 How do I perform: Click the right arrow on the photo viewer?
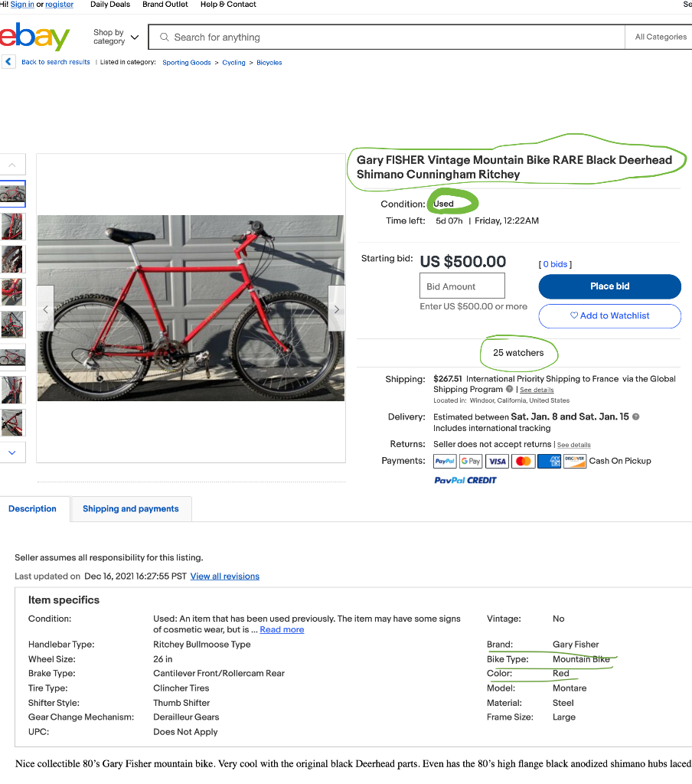pyautogui.click(x=336, y=309)
